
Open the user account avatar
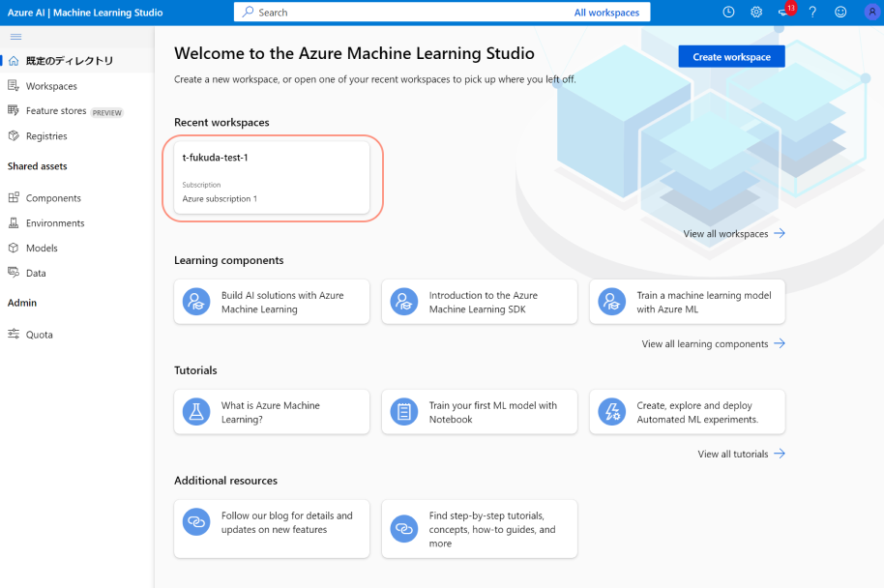[870, 13]
